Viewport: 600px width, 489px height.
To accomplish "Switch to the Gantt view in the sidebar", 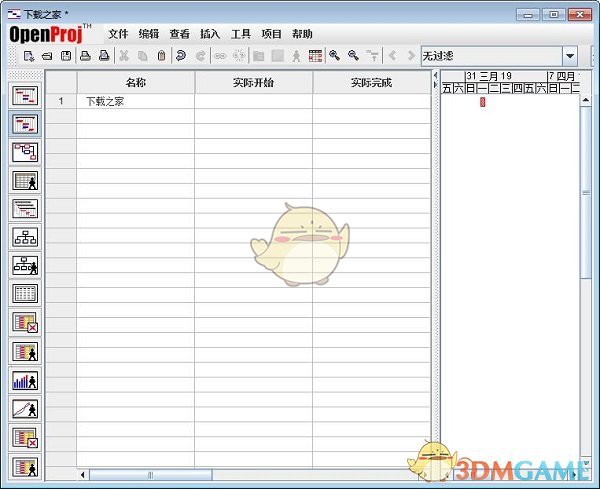I will [25, 95].
